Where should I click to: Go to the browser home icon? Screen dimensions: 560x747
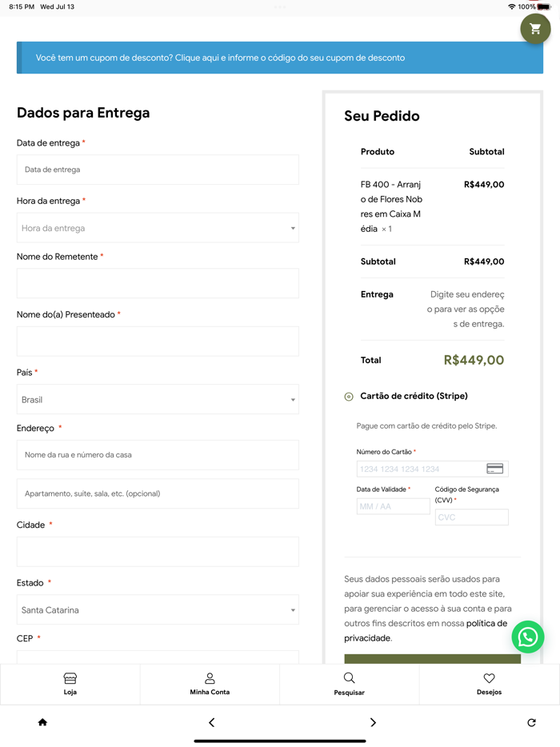tap(42, 722)
